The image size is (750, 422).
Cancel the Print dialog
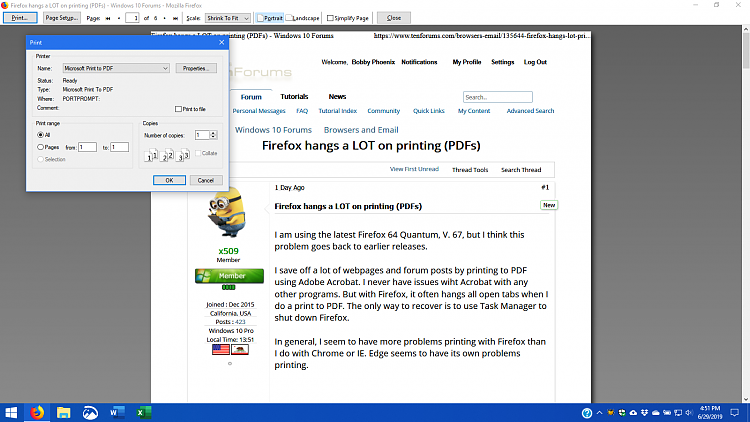tap(206, 180)
